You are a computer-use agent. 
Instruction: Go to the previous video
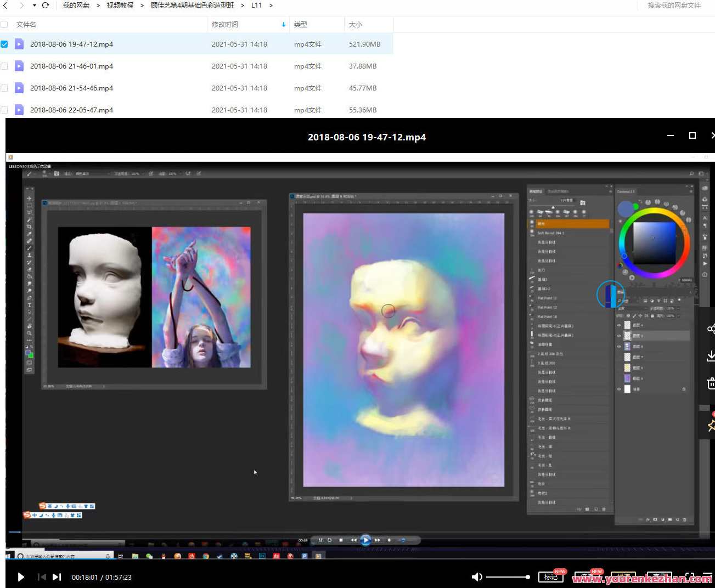42,577
